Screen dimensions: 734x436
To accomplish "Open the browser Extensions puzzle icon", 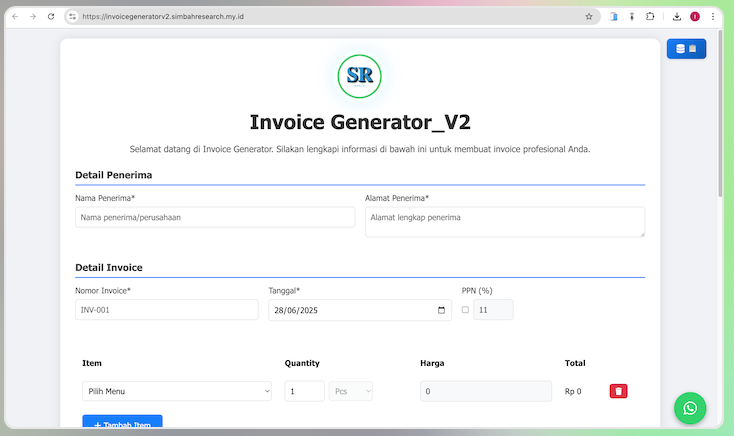I will pyautogui.click(x=650, y=17).
